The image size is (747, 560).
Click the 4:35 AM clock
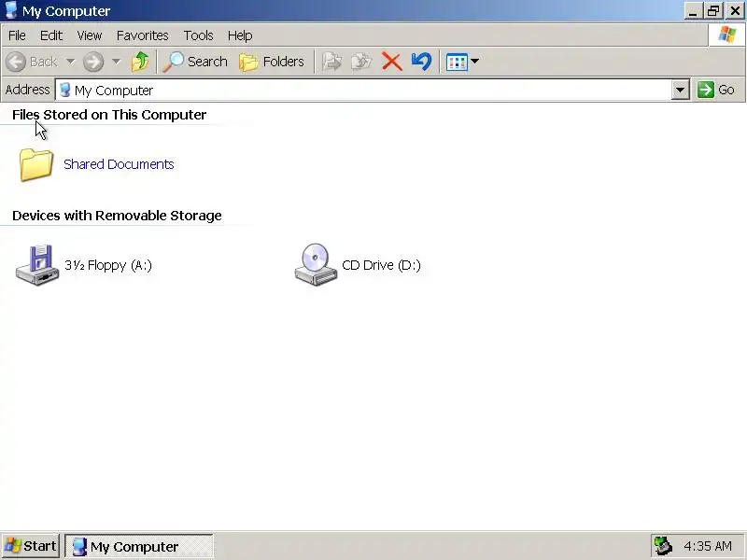pos(708,546)
